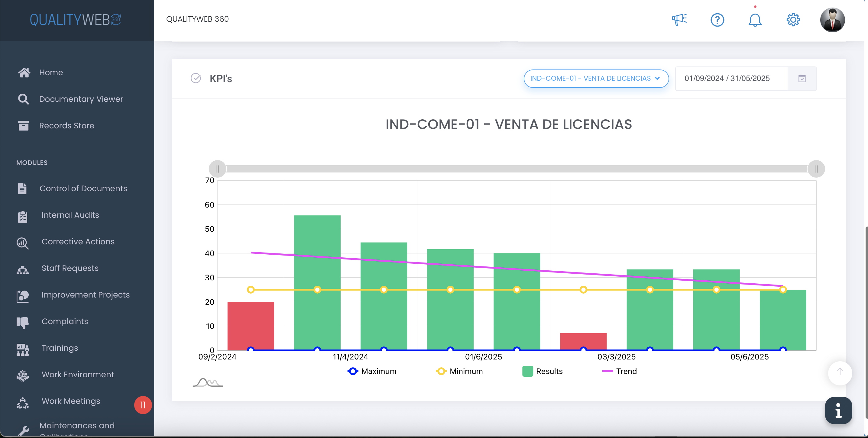Hide the Results series via the legend
The width and height of the screenshot is (868, 438).
tap(542, 371)
